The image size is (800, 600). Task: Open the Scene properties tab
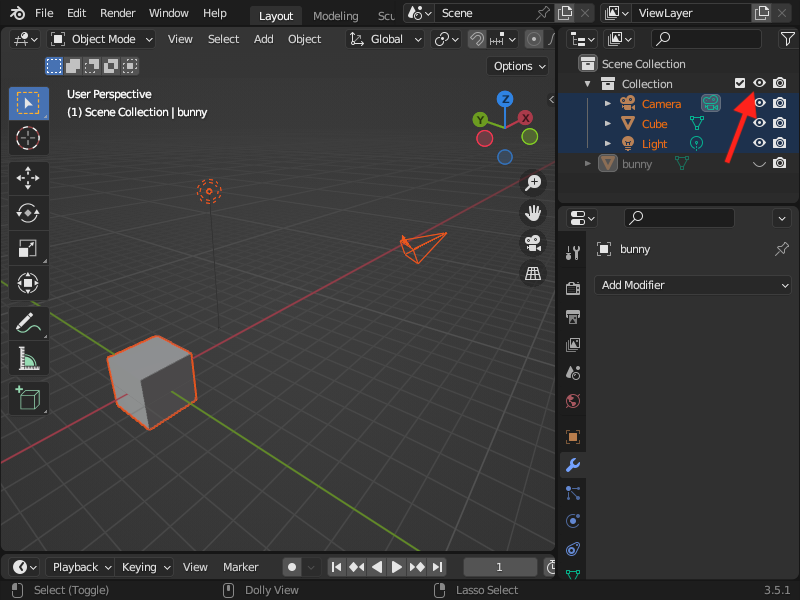[573, 373]
